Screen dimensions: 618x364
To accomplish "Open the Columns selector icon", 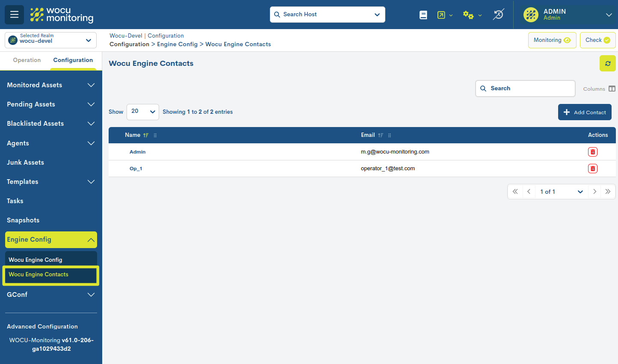I will pos(612,89).
